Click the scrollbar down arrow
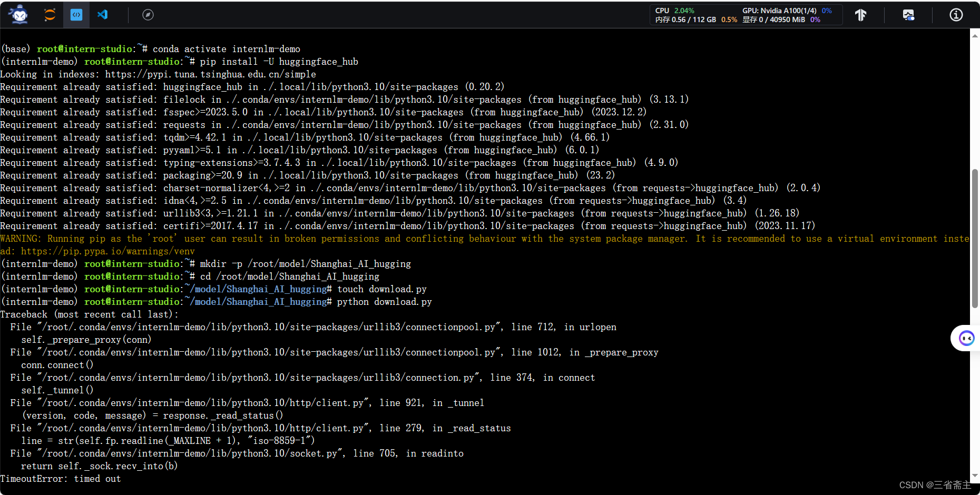Viewport: 980px width, 495px height. click(x=975, y=475)
